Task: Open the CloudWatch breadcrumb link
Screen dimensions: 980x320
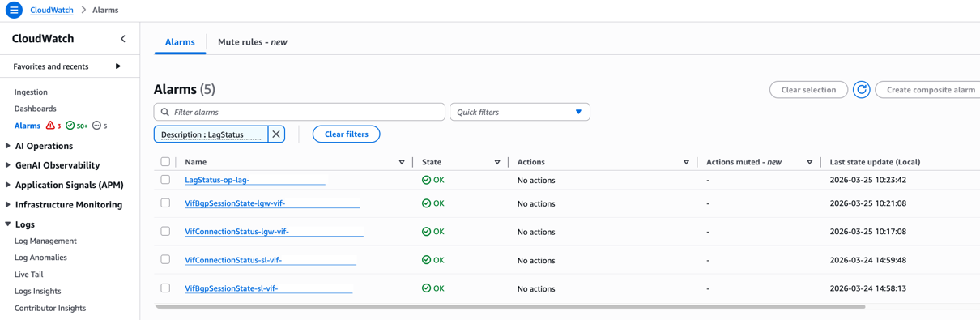Action: tap(51, 10)
